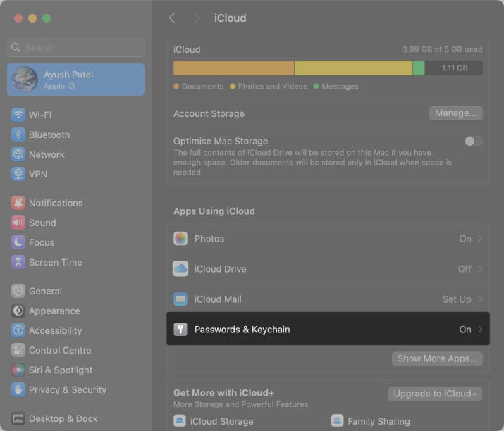Image resolution: width=504 pixels, height=431 pixels.
Task: Select the Sound speaker icon
Action: (x=18, y=223)
